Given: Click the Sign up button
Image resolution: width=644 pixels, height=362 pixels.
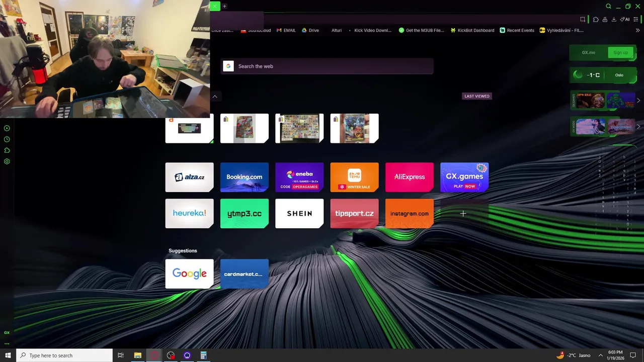Looking at the screenshot, I should point(620,52).
